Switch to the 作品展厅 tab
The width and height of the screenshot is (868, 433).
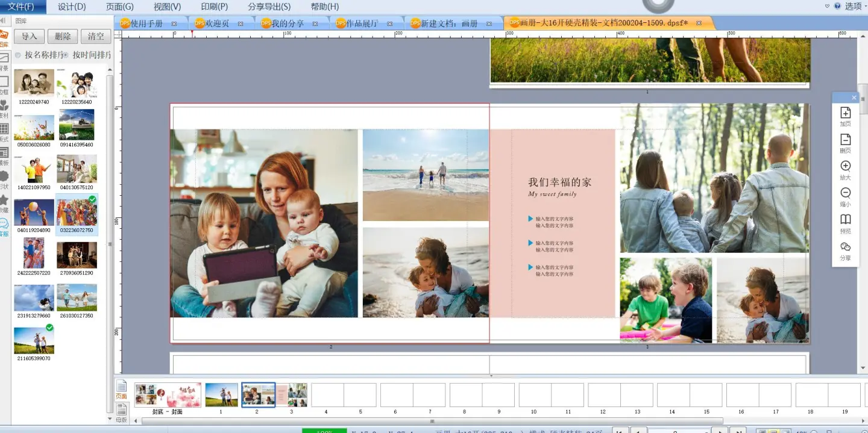coord(362,23)
